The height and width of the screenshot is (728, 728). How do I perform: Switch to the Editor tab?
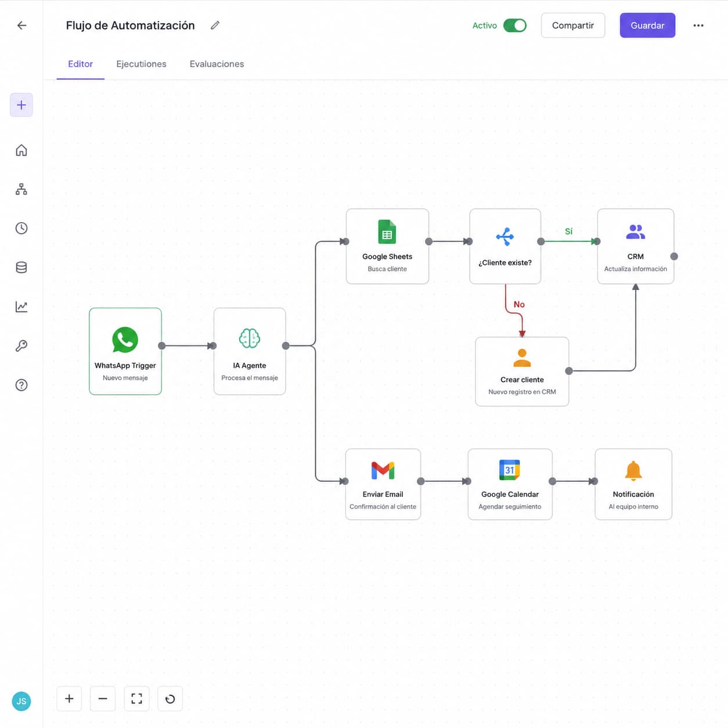point(80,64)
